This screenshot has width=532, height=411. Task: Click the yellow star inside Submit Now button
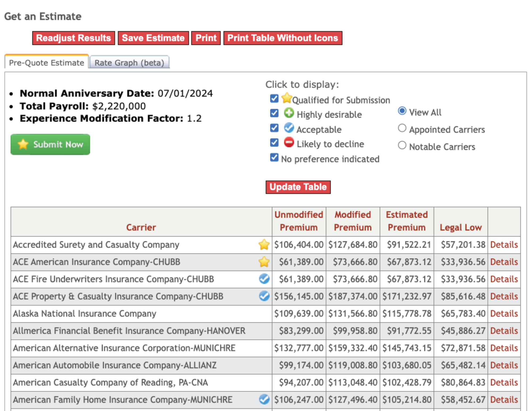point(23,144)
